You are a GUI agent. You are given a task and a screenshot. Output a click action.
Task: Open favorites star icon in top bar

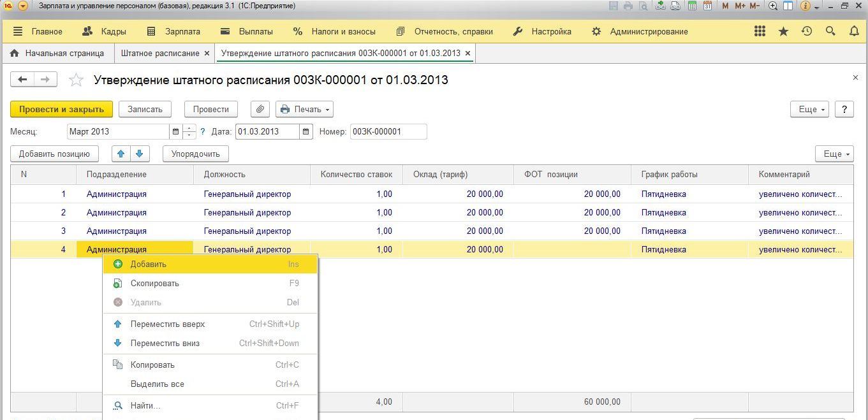tap(783, 31)
